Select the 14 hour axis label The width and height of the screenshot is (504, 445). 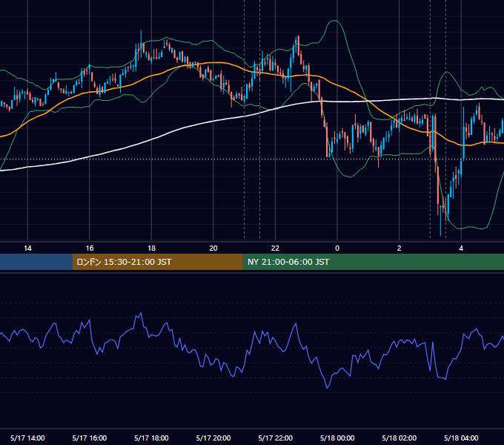27,248
